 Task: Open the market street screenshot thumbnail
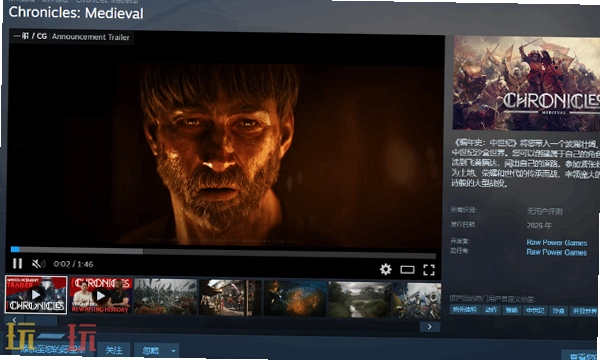click(230, 298)
